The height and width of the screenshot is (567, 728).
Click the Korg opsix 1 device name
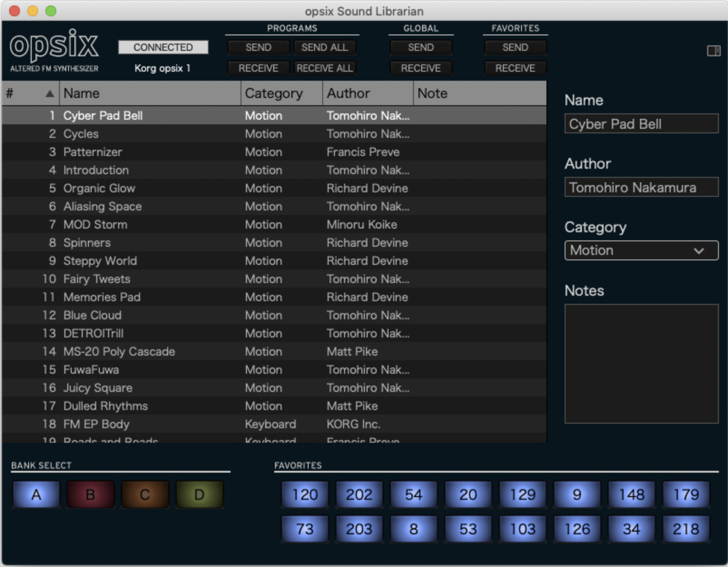click(162, 68)
